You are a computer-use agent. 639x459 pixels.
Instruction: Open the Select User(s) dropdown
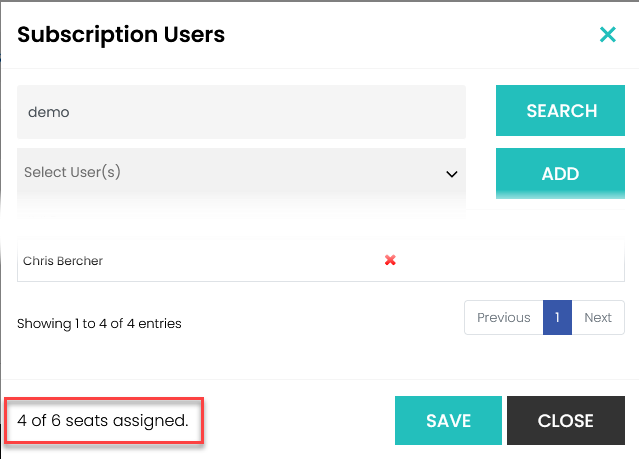coord(241,173)
